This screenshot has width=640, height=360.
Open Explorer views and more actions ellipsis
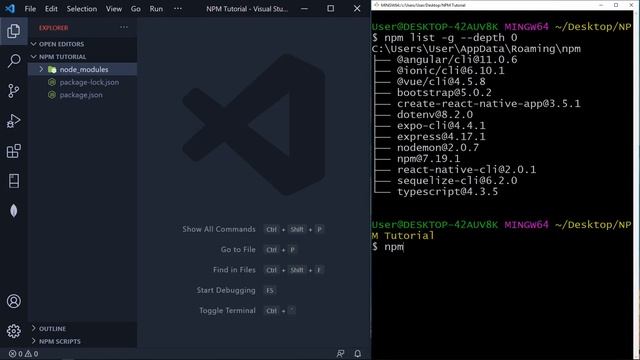(124, 27)
